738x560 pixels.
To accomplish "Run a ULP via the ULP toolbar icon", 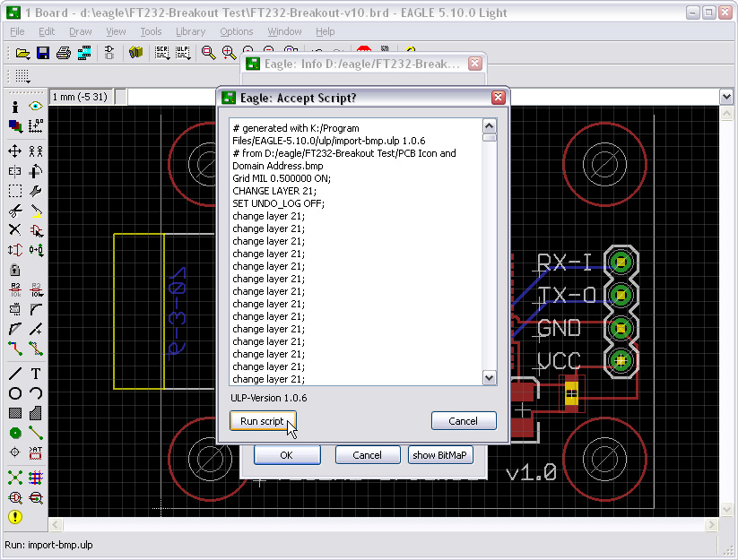I will (x=183, y=52).
